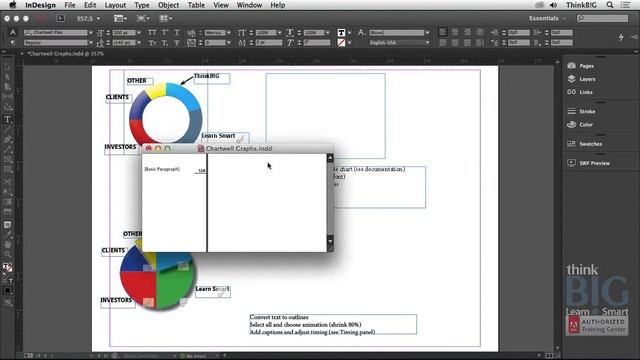Click the application search input field
Image resolution: width=640 pixels, height=360 pixels.
tap(602, 18)
